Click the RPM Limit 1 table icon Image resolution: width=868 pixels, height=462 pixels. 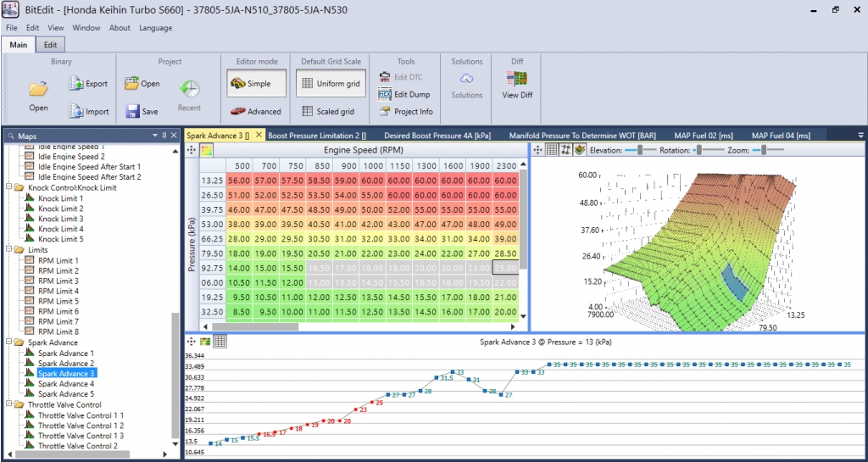30,260
